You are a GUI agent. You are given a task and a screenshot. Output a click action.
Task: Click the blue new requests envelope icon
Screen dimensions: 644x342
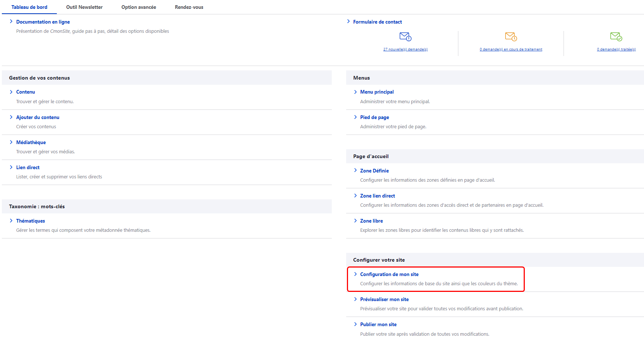[405, 36]
